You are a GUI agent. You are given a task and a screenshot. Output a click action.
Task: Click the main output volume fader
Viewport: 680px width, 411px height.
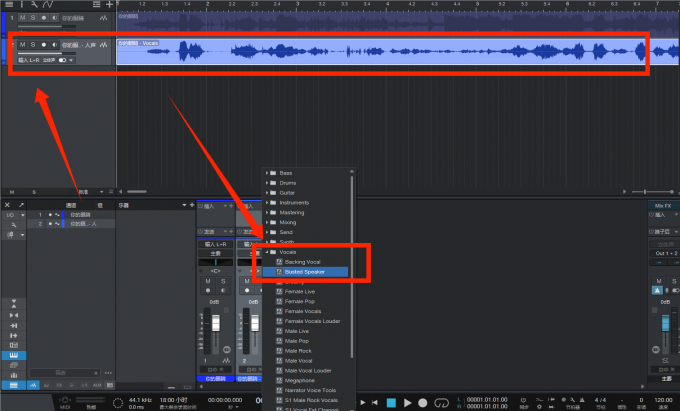(665, 324)
